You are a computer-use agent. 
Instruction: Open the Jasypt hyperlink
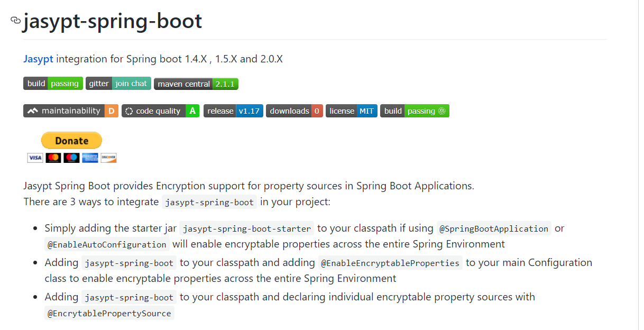38,59
